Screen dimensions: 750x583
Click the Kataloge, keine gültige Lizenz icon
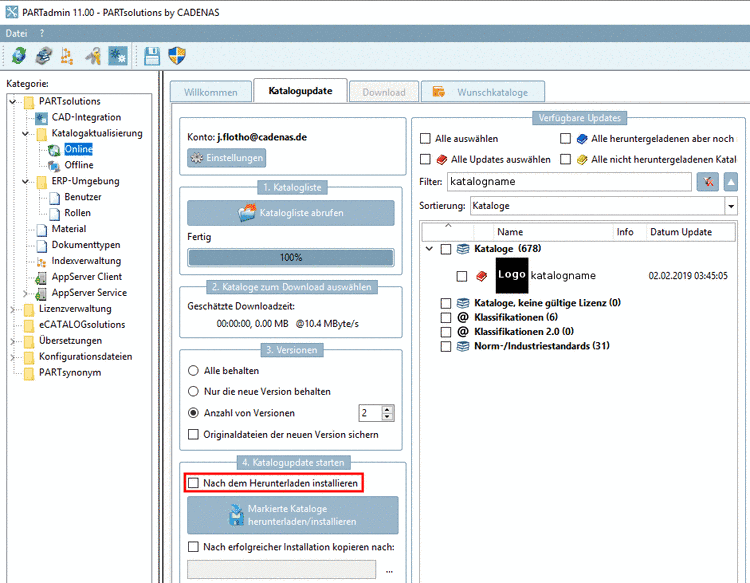463,303
